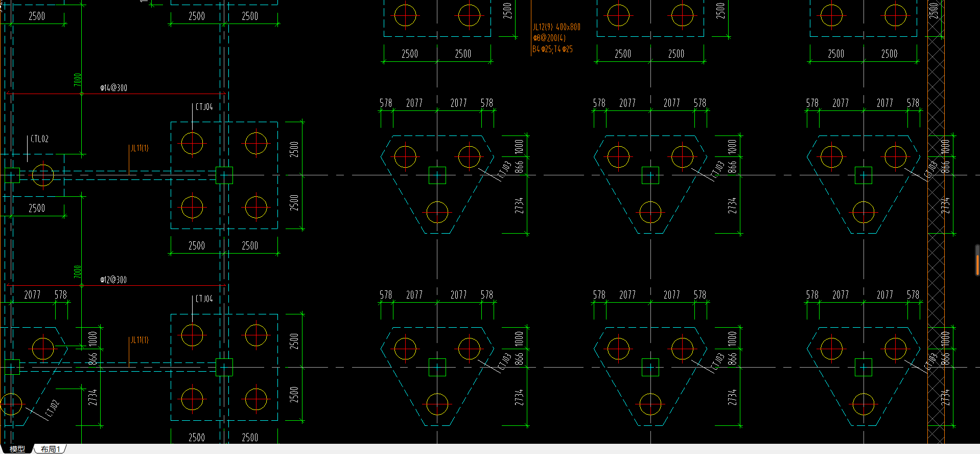
Task: Select the CTJ04 label beneath the Φ14@300 note
Action: (x=204, y=107)
